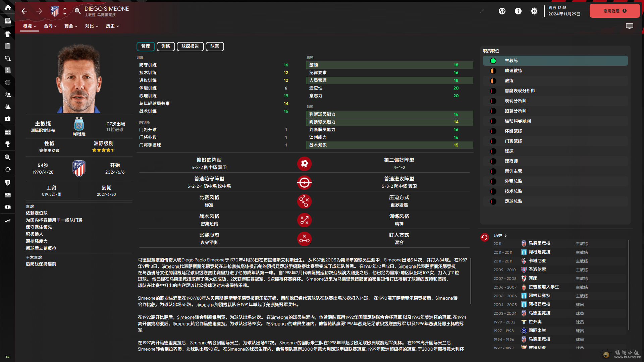This screenshot has width=644, height=362.
Task: Click the search magnifier beside DIEGO SIMEONE
Action: [x=77, y=11]
